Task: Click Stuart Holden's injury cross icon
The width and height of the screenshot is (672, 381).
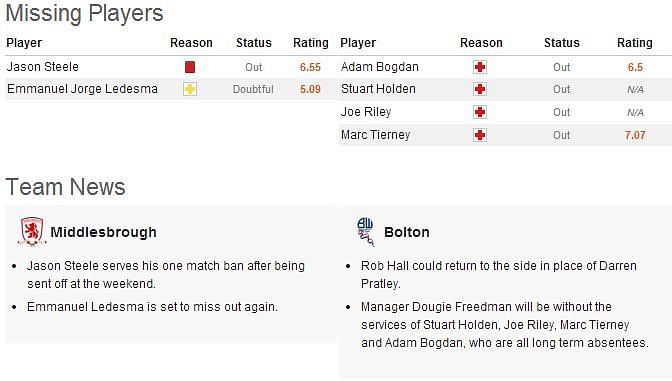Action: click(480, 89)
